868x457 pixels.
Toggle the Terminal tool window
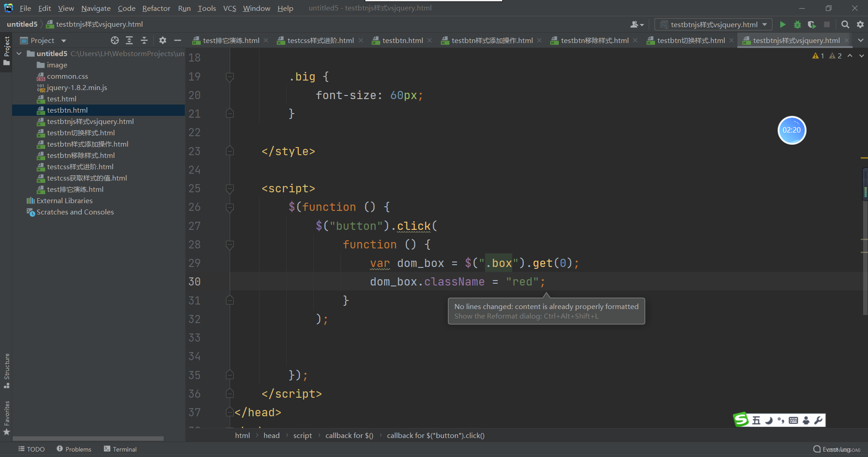(120, 449)
